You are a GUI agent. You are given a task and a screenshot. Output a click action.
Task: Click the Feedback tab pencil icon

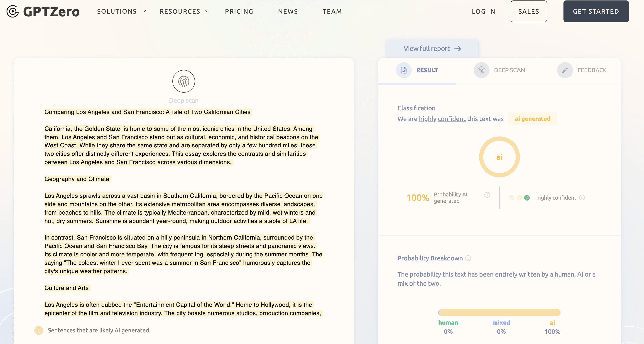point(565,70)
